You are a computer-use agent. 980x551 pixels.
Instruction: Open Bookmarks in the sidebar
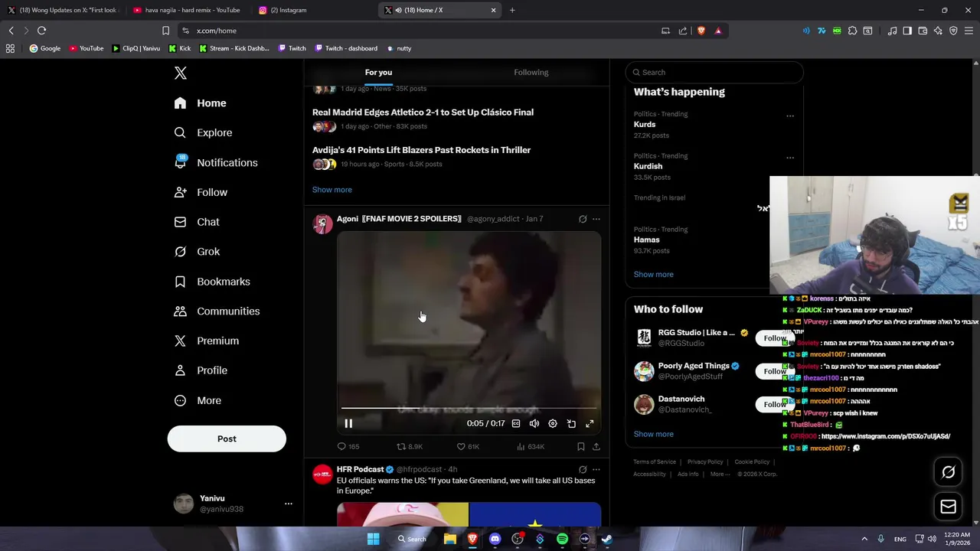213,282
